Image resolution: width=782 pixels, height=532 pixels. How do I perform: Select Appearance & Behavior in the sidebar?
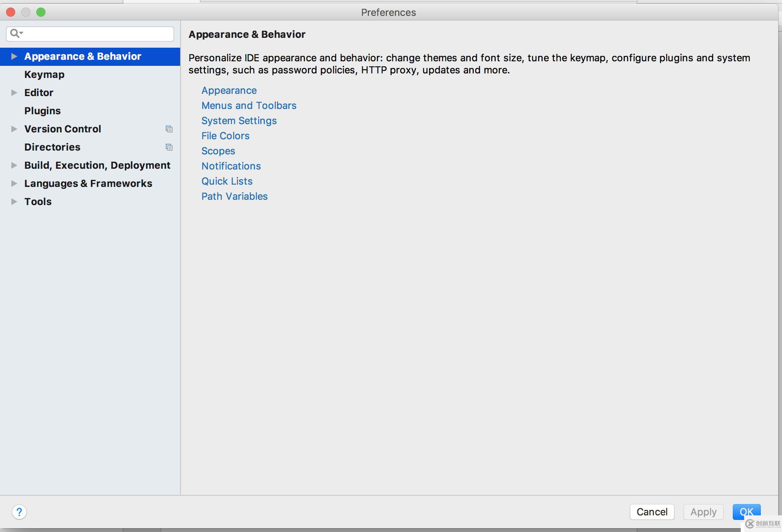point(90,56)
